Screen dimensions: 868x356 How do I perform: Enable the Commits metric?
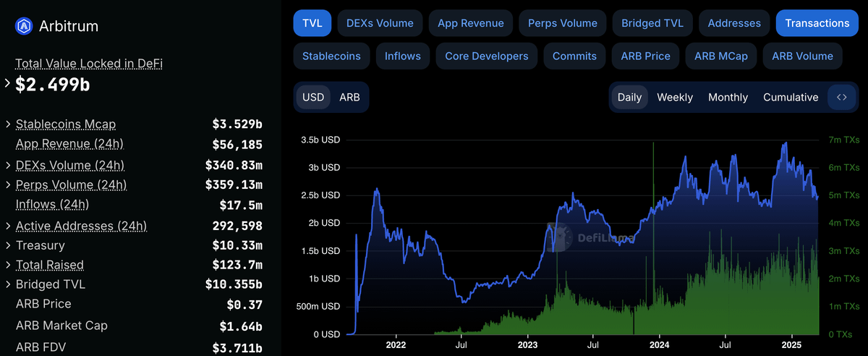click(574, 56)
